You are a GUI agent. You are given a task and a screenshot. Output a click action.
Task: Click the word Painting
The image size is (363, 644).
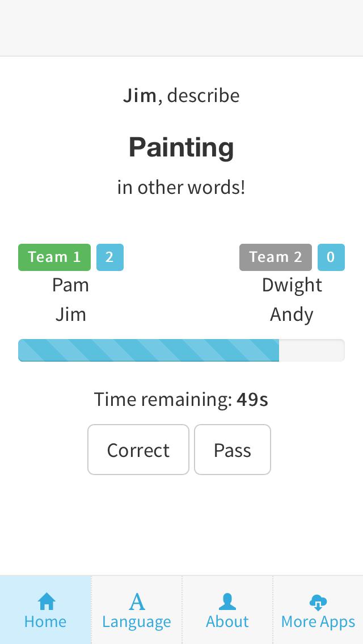pyautogui.click(x=181, y=147)
